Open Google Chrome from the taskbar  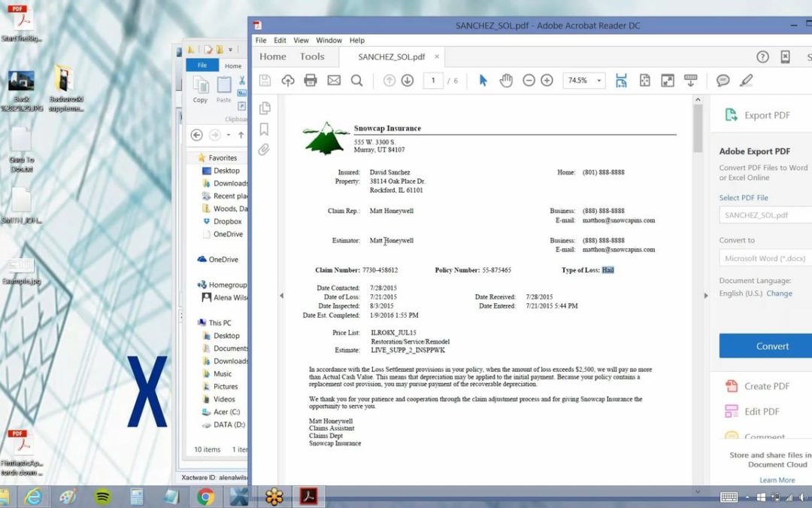point(205,497)
